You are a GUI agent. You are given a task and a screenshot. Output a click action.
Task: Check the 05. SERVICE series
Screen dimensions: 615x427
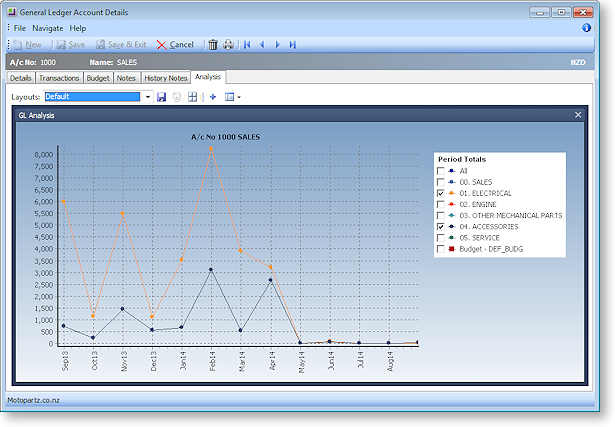pyautogui.click(x=441, y=238)
